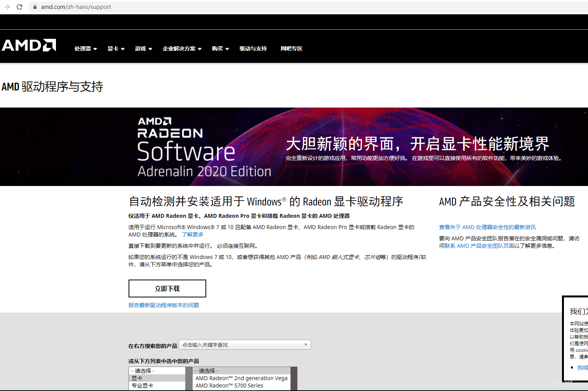Click the product keyword search combo box
588x391 pixels.
pos(245,345)
